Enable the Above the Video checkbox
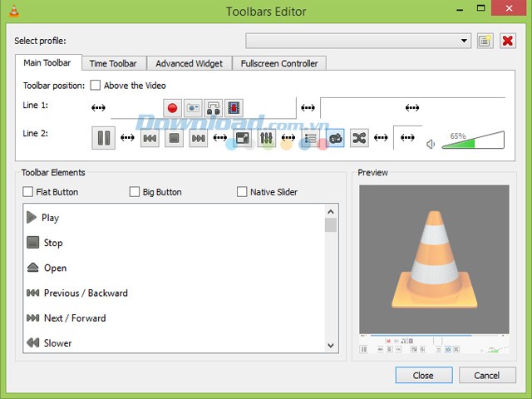The width and height of the screenshot is (532, 399). [96, 85]
